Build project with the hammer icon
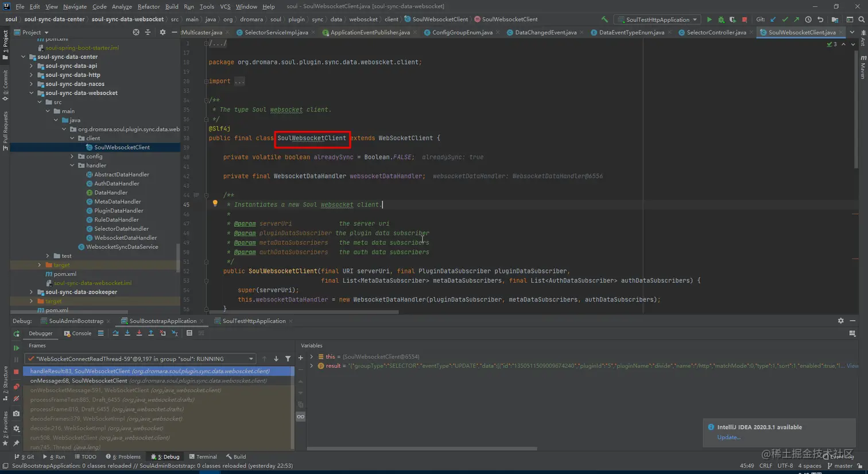 coord(604,20)
